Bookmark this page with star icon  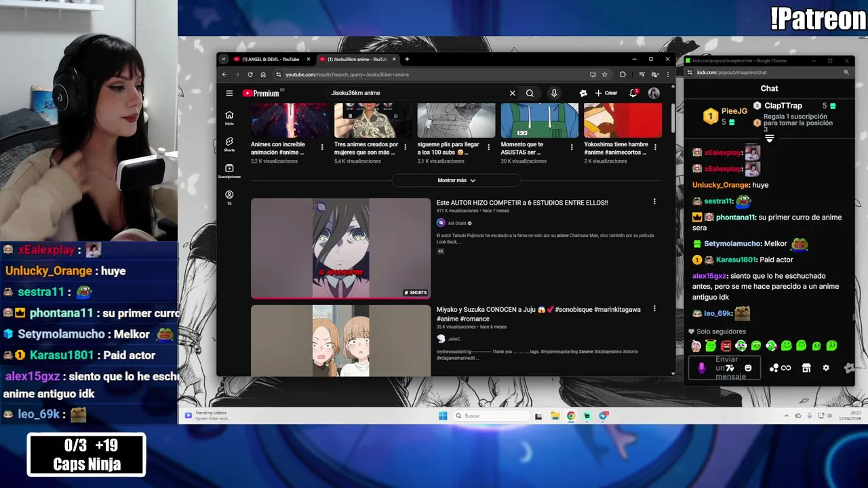coord(604,75)
